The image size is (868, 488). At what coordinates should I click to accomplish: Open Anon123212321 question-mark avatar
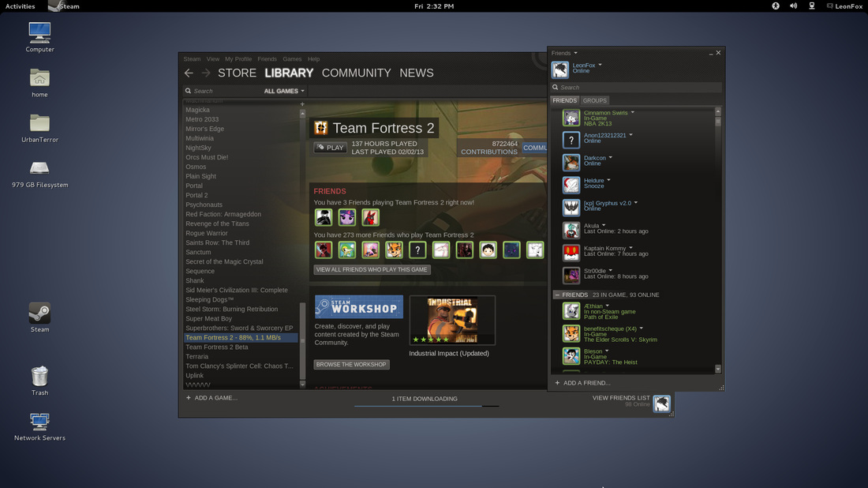(x=571, y=140)
